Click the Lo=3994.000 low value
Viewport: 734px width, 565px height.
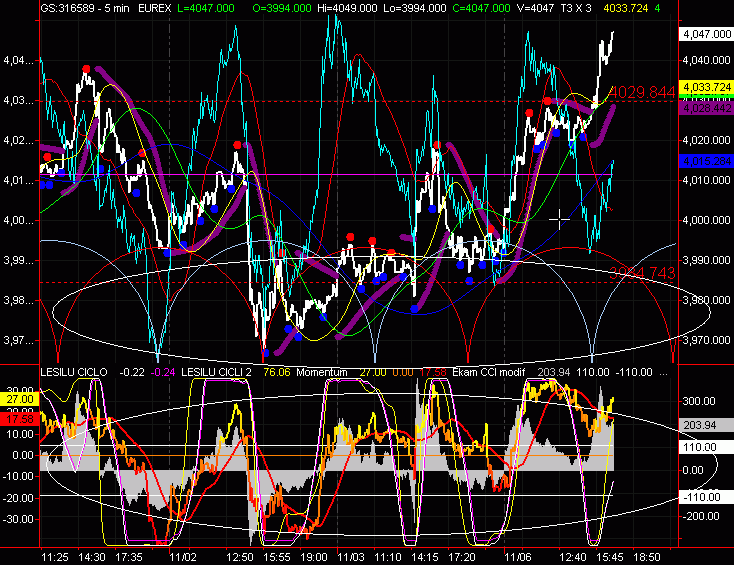pos(414,8)
